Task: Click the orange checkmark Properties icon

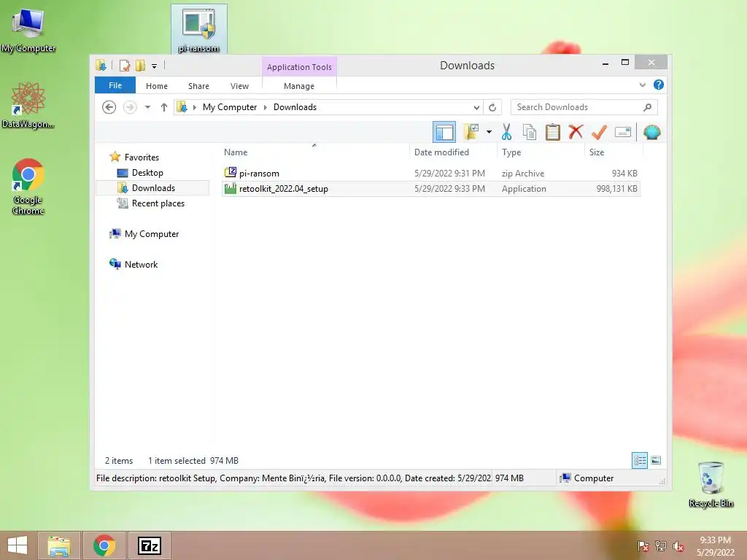Action: [599, 132]
